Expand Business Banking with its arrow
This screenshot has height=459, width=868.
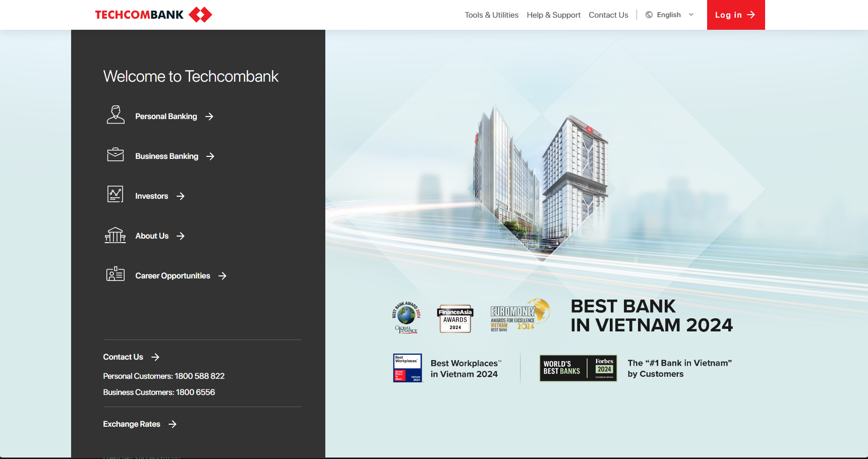[210, 156]
